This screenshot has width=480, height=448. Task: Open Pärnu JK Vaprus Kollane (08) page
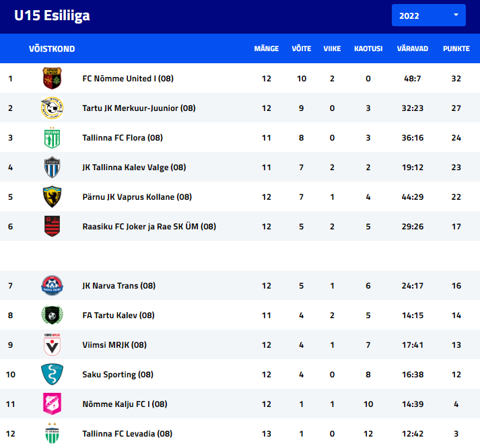coord(137,197)
